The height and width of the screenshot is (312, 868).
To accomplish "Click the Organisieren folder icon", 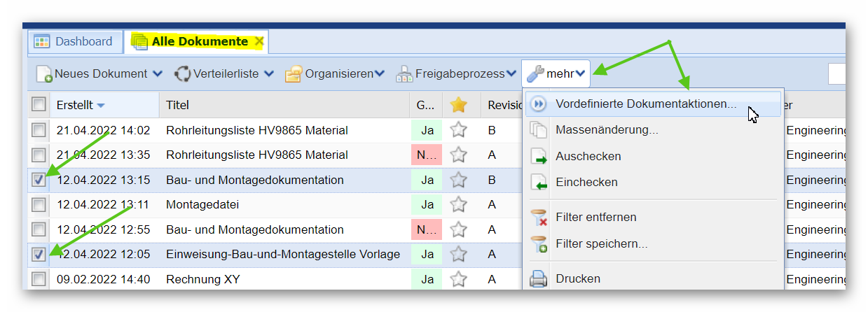I will click(294, 73).
